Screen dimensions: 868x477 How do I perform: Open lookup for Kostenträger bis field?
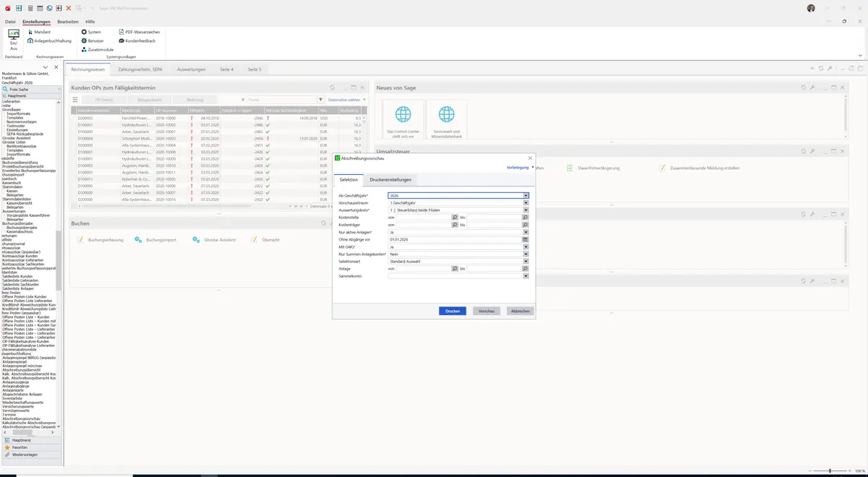pos(526,225)
